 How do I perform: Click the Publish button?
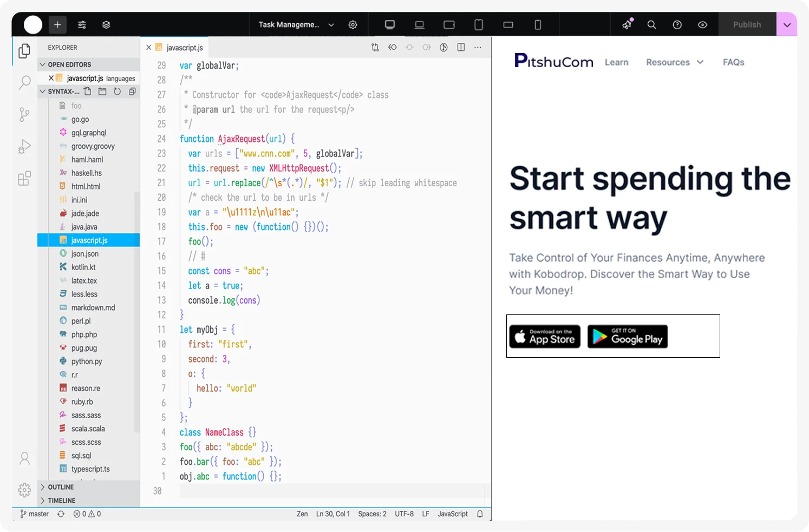pos(747,24)
